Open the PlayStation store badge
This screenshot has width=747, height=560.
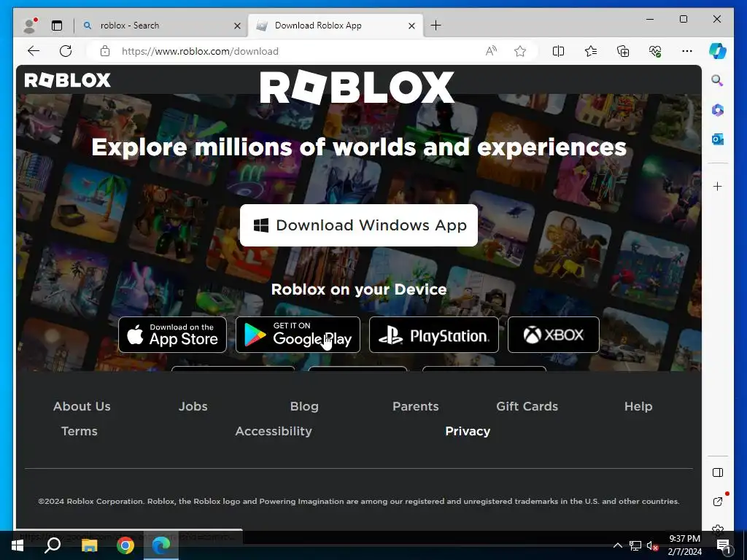(x=434, y=335)
